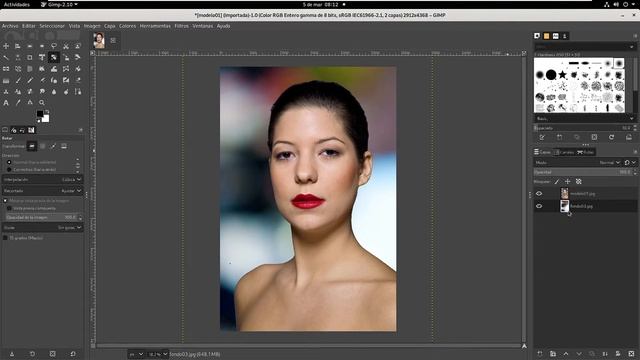Select the star-shaped brush
This screenshot has height=360, width=640.
click(562, 75)
